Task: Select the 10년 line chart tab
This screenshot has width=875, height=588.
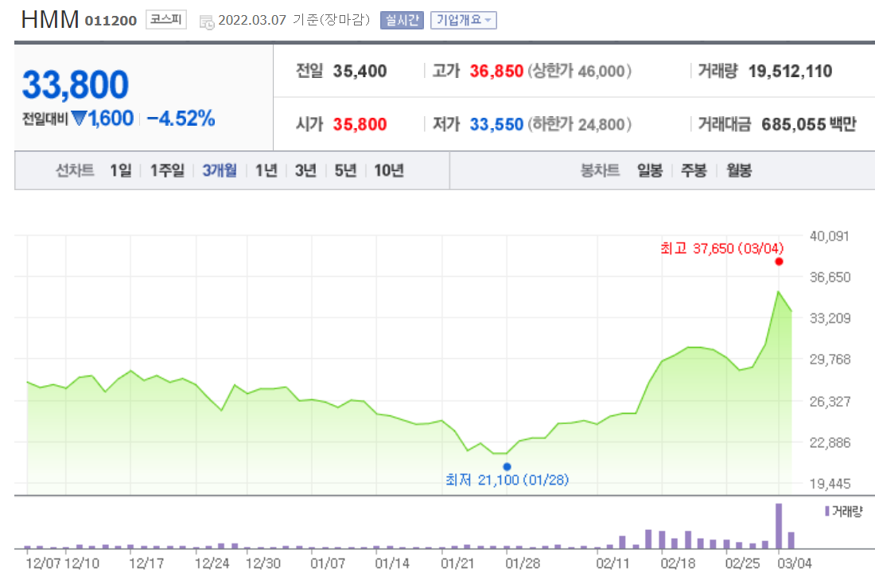Action: (x=389, y=170)
